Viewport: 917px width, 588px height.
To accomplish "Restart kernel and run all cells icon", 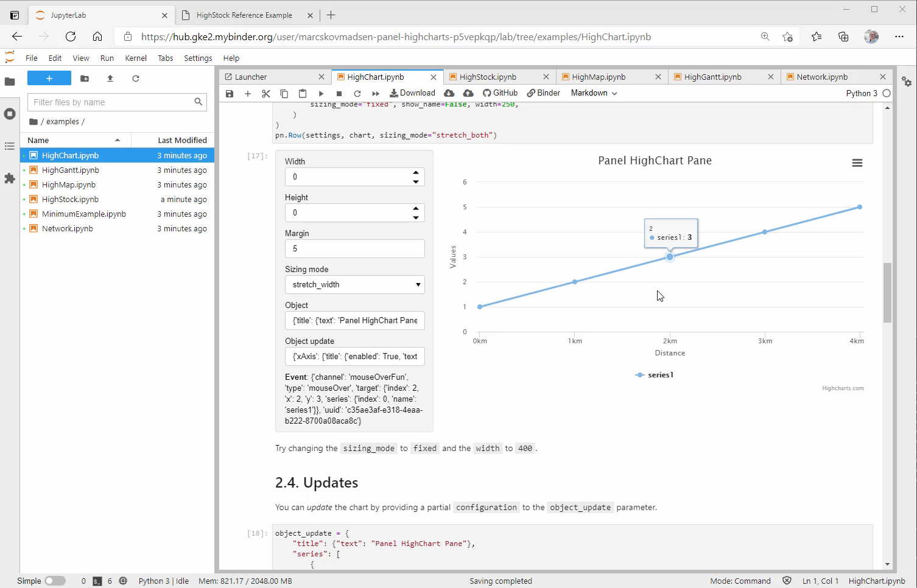I will [x=376, y=94].
